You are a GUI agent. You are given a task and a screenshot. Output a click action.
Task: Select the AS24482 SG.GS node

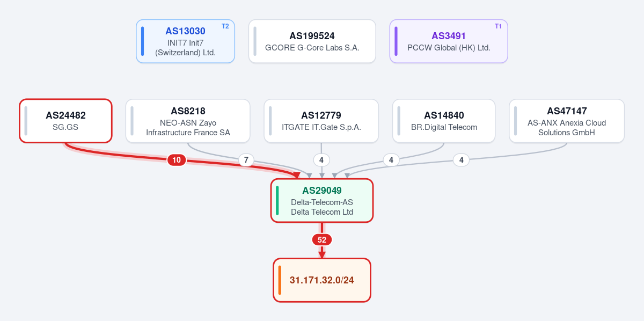pyautogui.click(x=65, y=121)
